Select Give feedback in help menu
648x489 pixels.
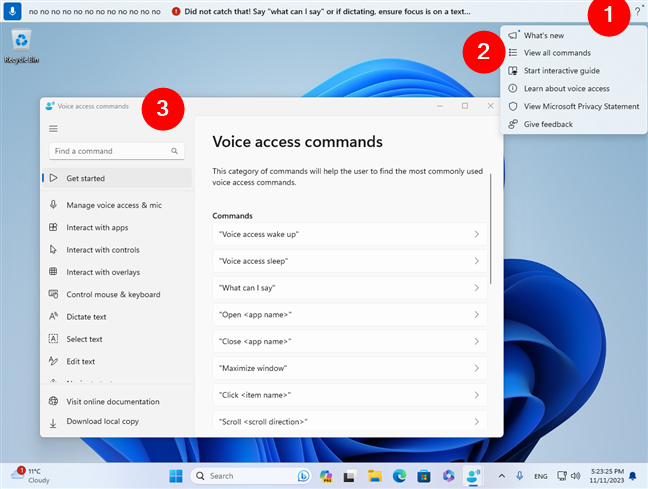point(573,124)
